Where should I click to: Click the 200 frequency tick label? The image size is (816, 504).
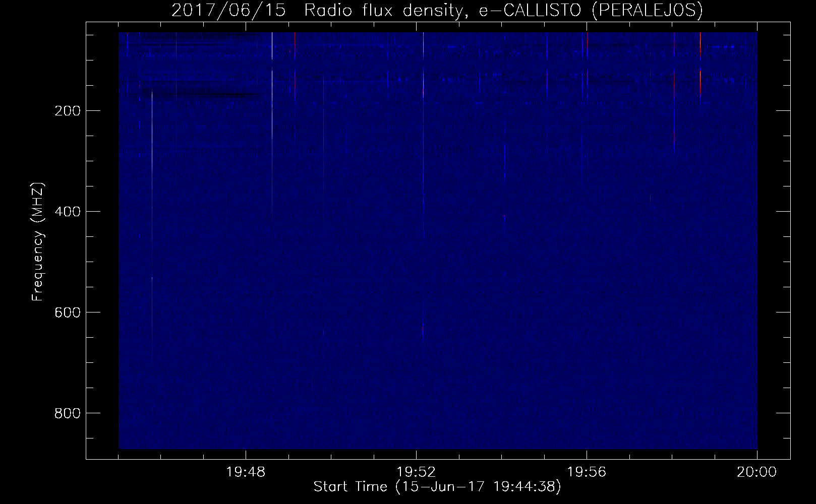[x=67, y=110]
